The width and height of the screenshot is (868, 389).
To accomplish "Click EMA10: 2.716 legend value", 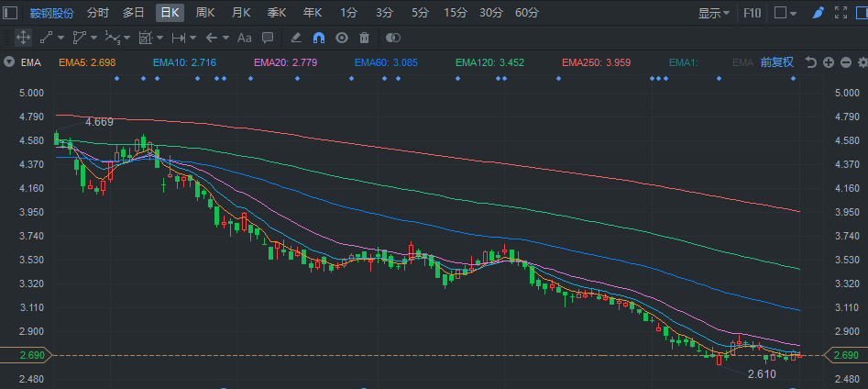I will 184,62.
